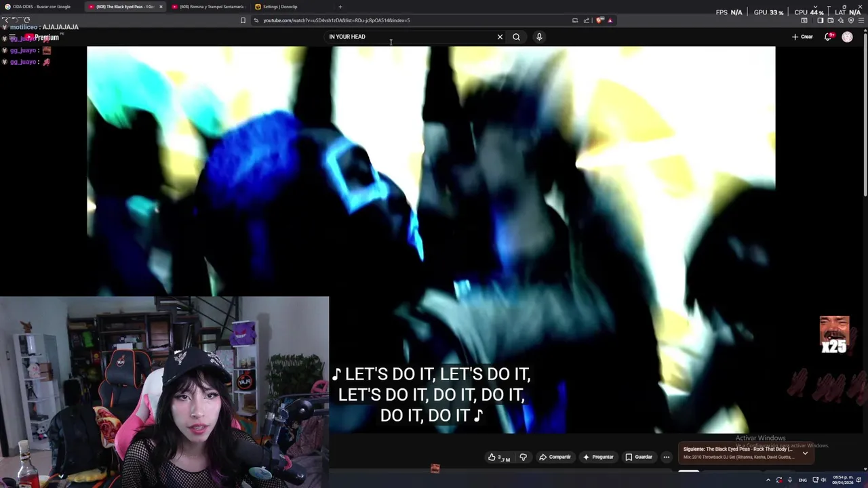
Task: Open YouTube notifications bell
Action: [827, 37]
